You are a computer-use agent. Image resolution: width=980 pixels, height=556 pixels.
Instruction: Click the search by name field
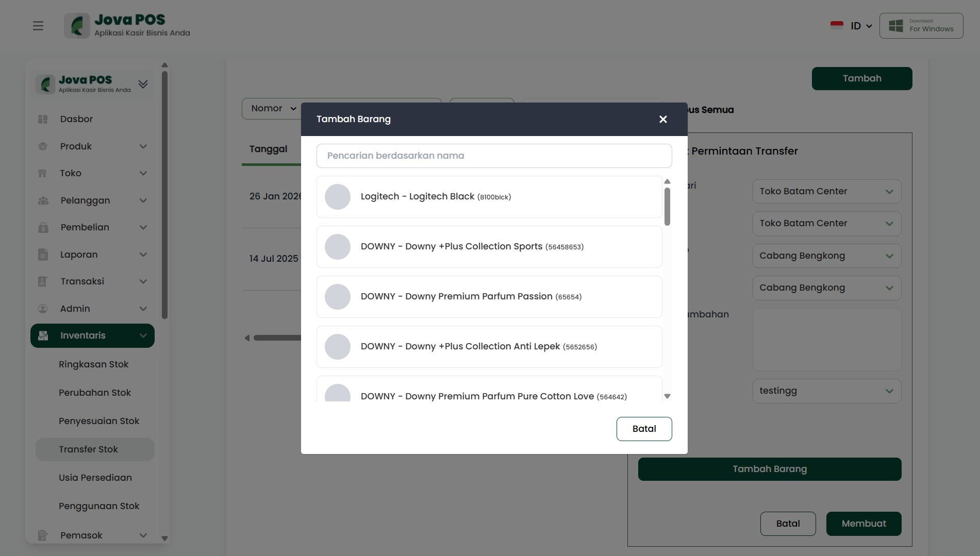pyautogui.click(x=494, y=156)
